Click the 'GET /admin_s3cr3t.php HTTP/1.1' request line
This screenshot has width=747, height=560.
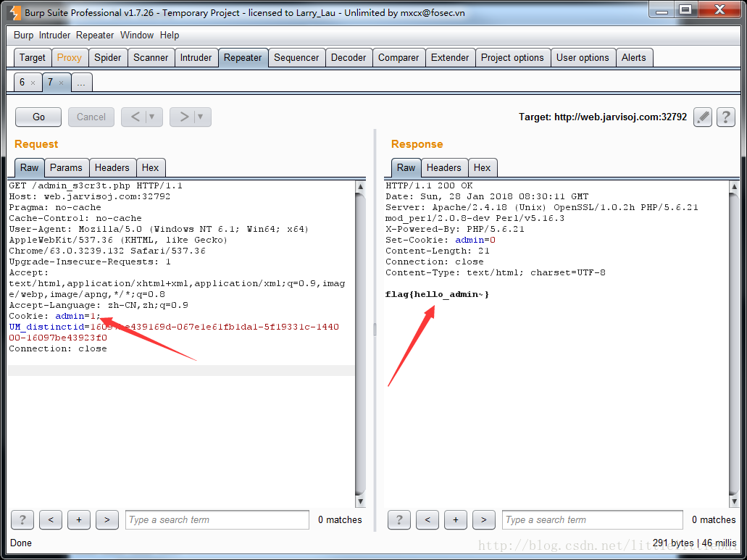tap(96, 185)
